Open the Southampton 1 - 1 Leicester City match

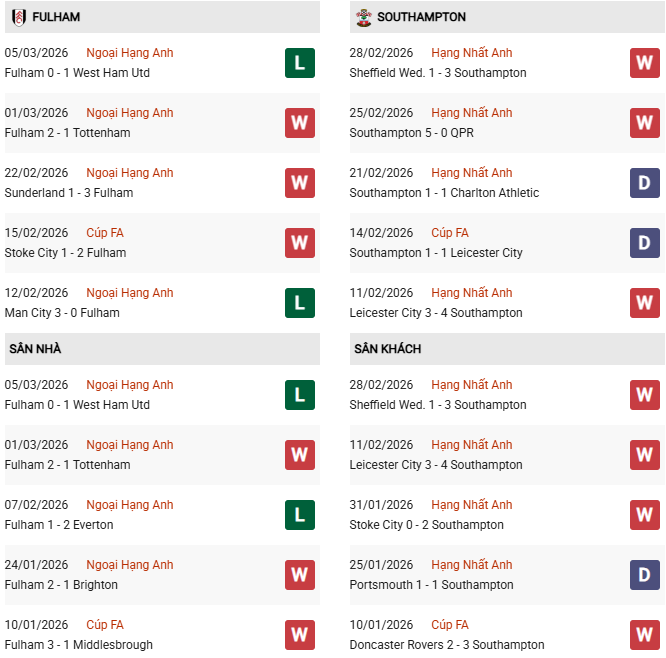436,253
